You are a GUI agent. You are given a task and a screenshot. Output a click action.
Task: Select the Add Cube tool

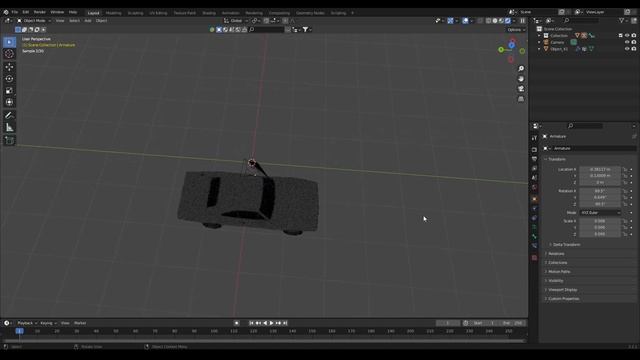9,141
